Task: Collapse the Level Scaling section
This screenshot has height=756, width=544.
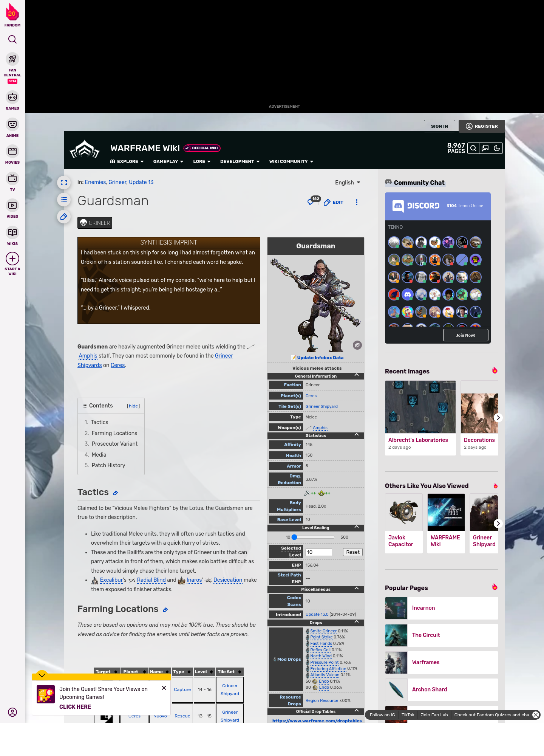Action: pyautogui.click(x=356, y=527)
